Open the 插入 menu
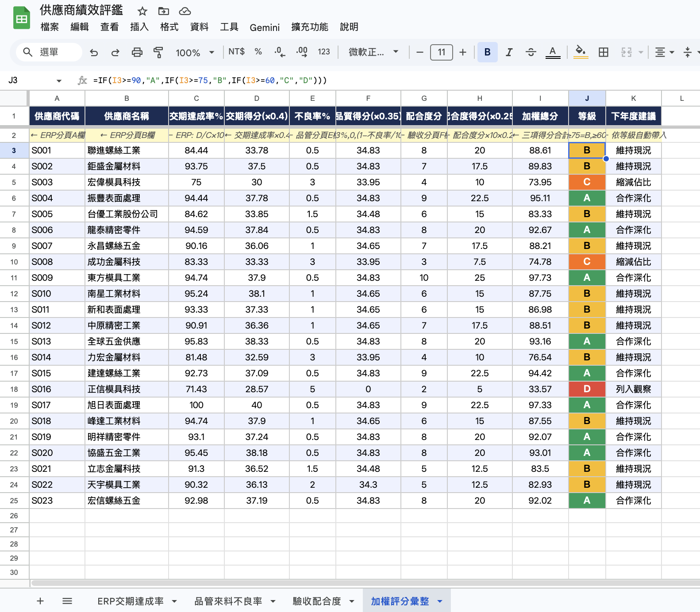 [x=139, y=27]
